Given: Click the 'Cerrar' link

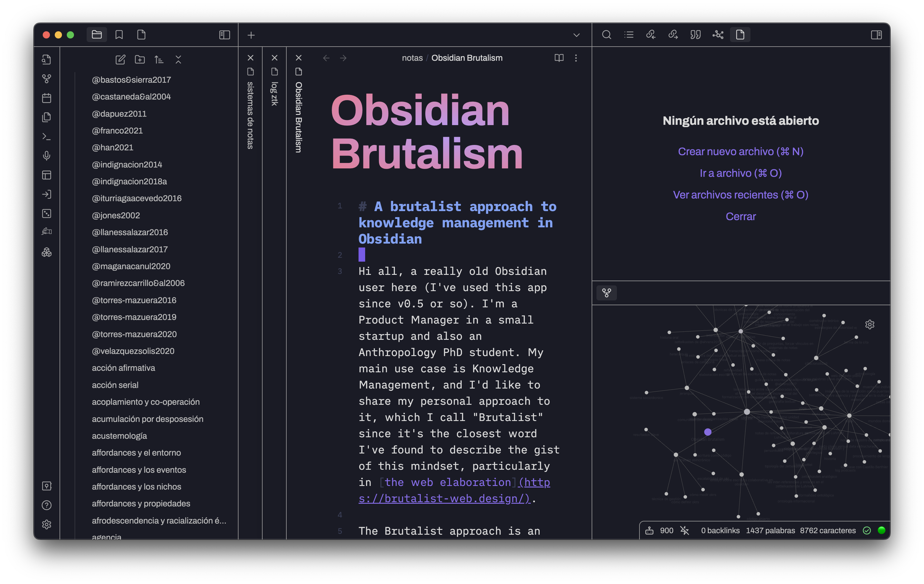Looking at the screenshot, I should pyautogui.click(x=740, y=217).
